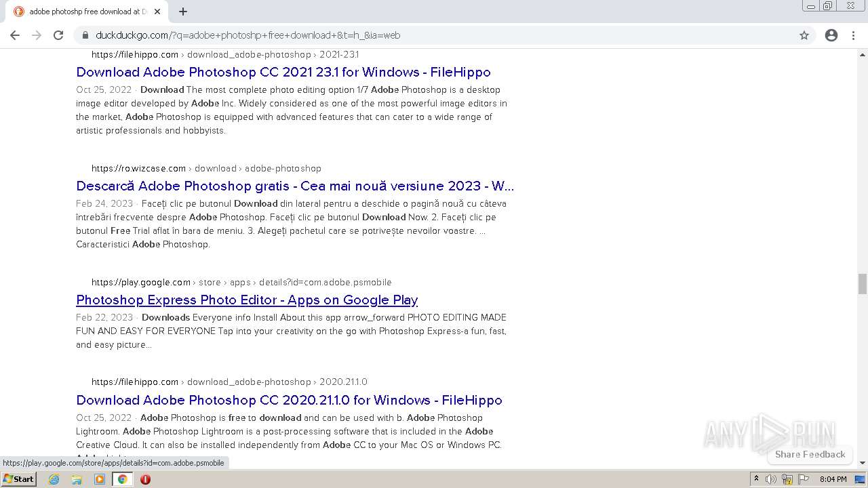Open Photoshop Express Photo Editor Google Play link
This screenshot has width=868, height=488.
[x=247, y=300]
